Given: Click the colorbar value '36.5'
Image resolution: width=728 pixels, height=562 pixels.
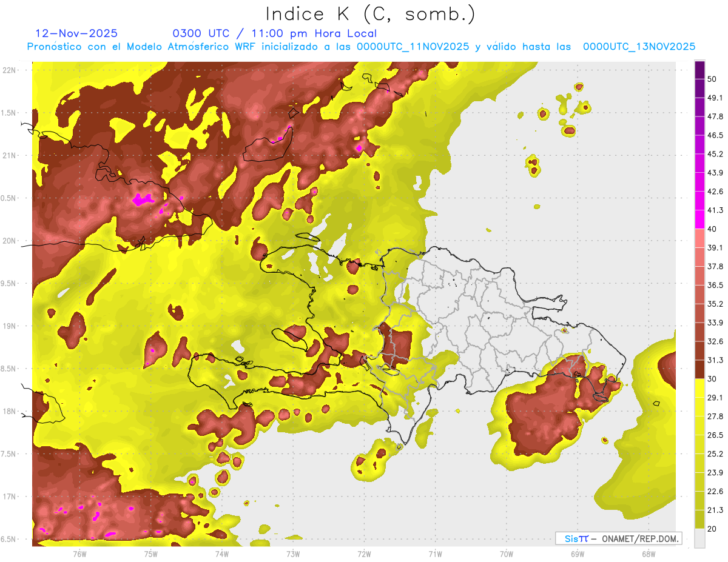Looking at the screenshot, I should [715, 285].
